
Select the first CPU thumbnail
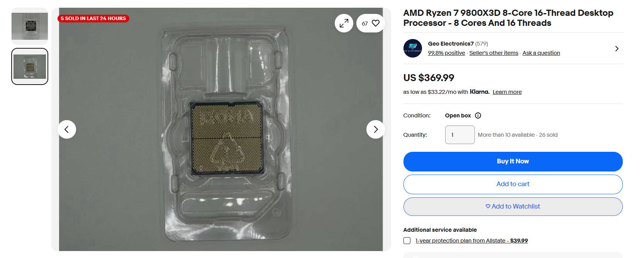(x=30, y=26)
